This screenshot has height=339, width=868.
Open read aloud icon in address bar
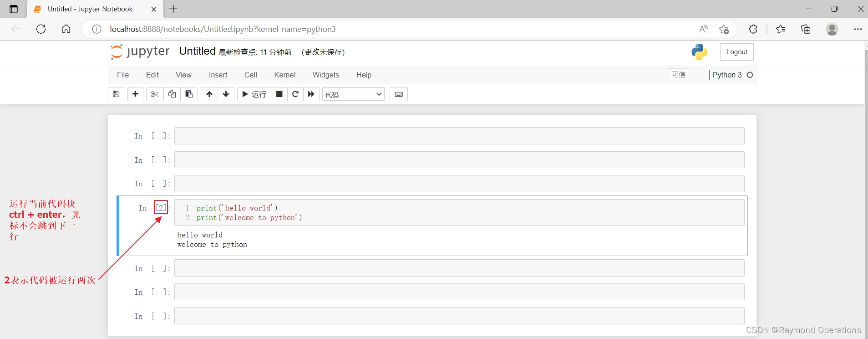point(703,29)
